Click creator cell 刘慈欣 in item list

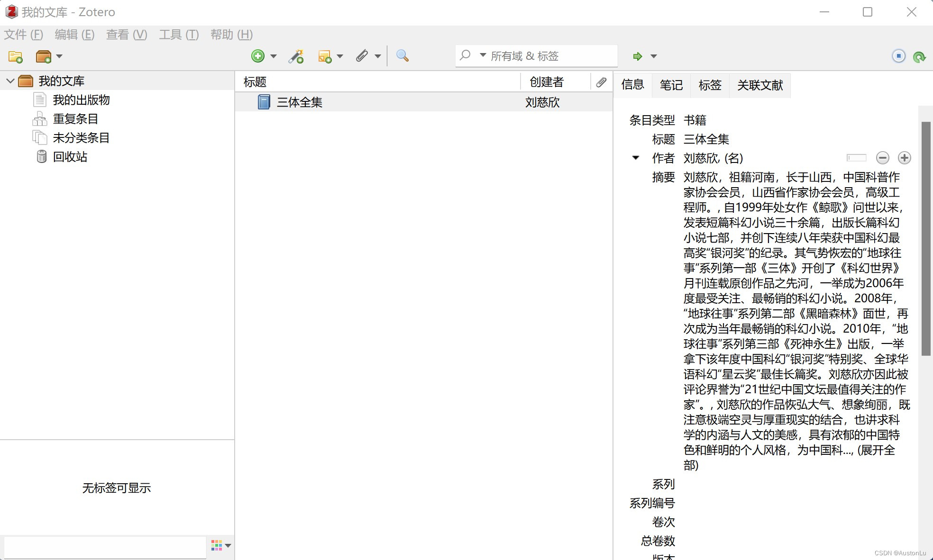pyautogui.click(x=542, y=102)
